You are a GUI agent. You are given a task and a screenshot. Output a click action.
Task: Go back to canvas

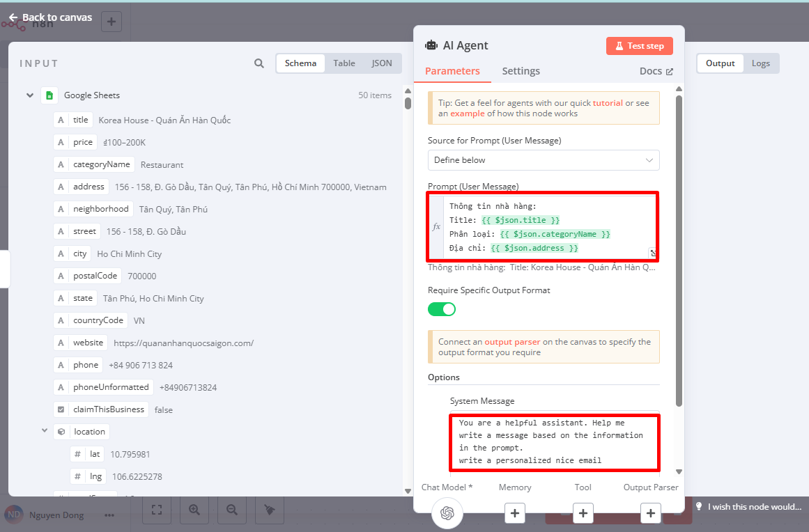50,17
